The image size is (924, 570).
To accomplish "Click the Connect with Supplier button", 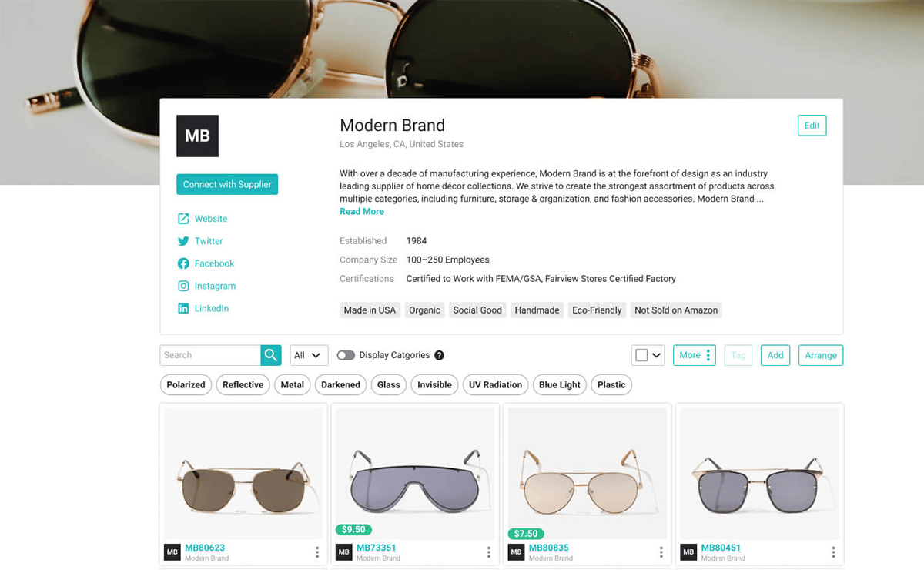I will pyautogui.click(x=227, y=184).
